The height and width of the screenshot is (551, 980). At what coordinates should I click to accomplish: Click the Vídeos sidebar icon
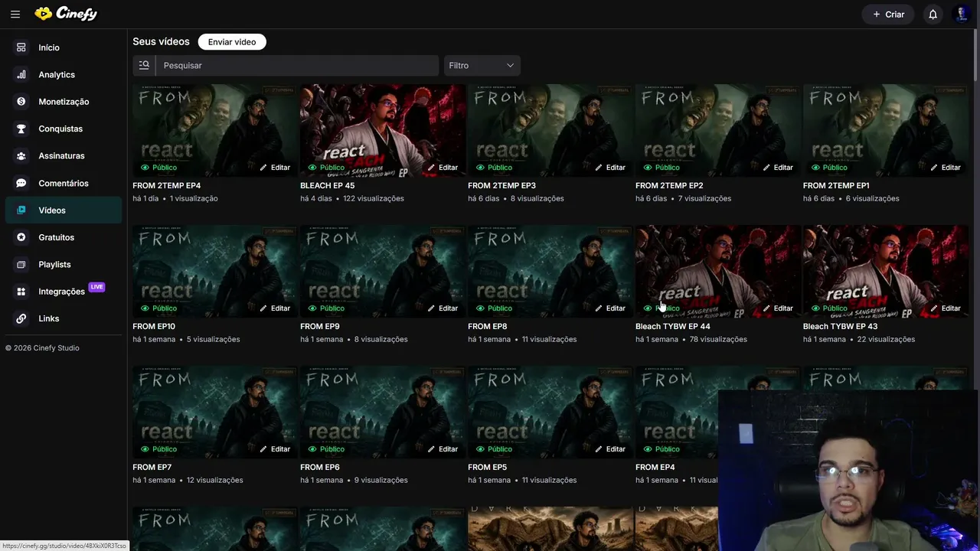point(21,210)
